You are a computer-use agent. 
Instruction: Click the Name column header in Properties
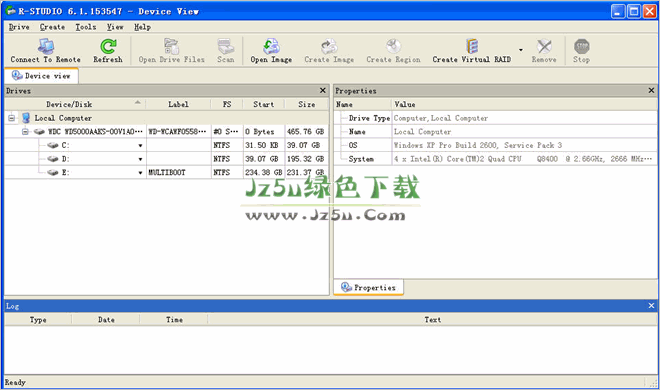[363, 104]
